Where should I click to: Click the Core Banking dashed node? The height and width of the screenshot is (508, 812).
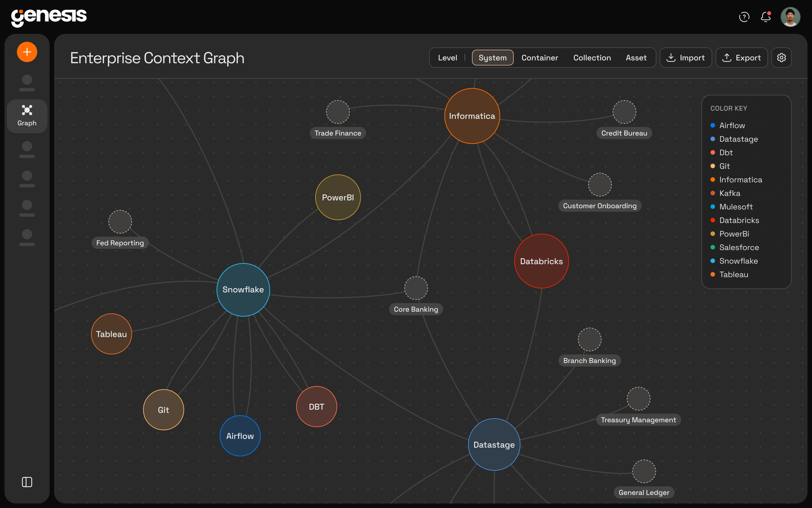tap(416, 288)
